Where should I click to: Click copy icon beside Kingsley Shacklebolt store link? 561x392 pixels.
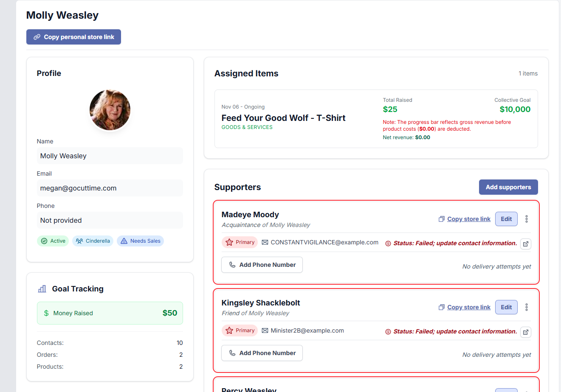[442, 307]
